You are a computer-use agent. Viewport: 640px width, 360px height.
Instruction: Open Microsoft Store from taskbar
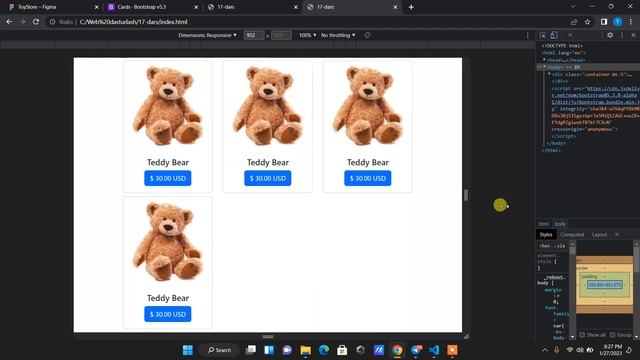click(342, 350)
